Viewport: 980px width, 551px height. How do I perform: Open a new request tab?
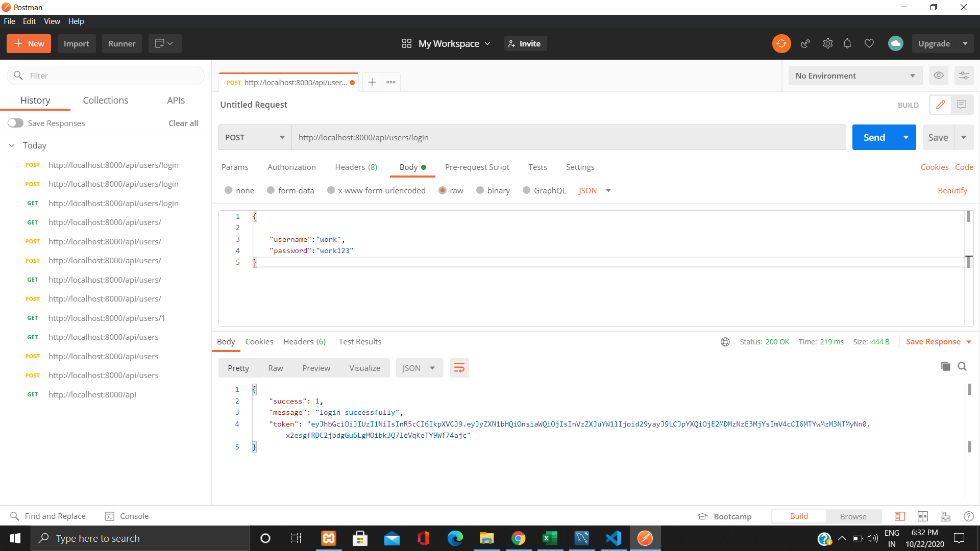(x=372, y=82)
